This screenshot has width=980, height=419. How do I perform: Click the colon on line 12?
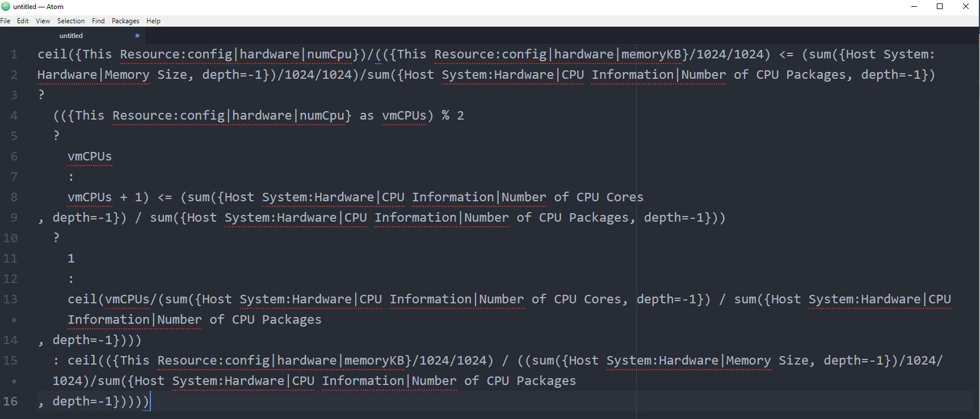pyautogui.click(x=71, y=279)
